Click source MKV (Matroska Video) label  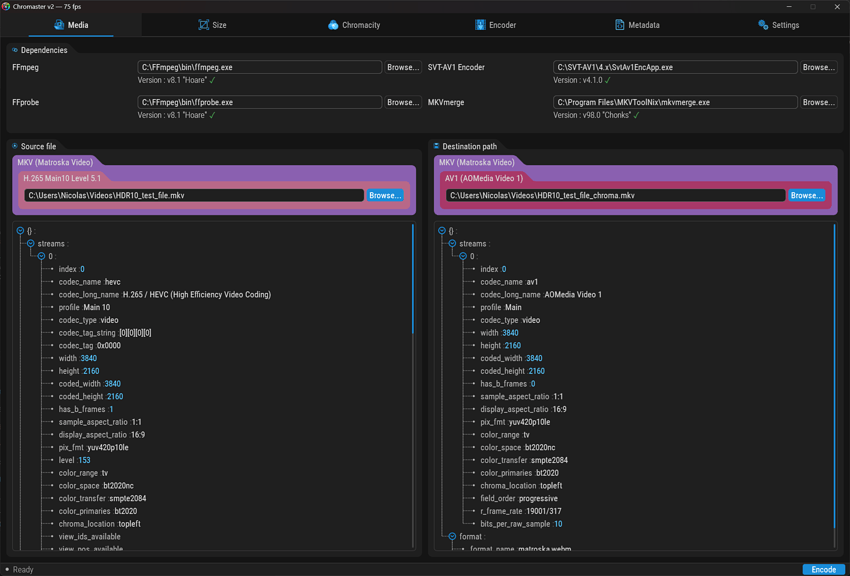click(x=55, y=162)
